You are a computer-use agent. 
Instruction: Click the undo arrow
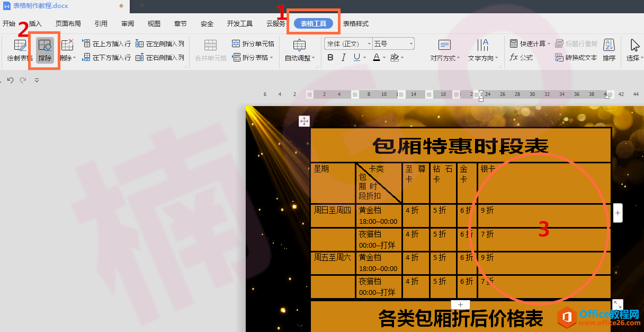(10, 80)
